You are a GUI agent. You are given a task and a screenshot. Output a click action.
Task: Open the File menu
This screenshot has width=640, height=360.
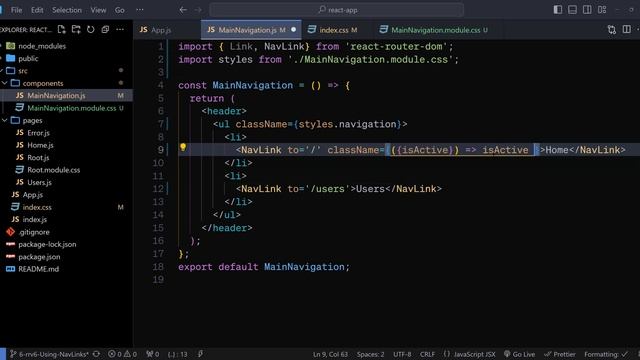click(x=17, y=10)
